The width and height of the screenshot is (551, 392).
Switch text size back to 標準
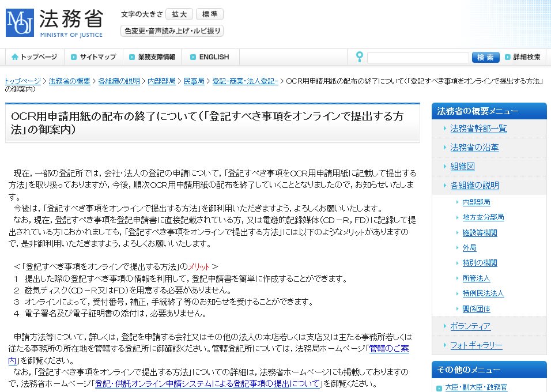(x=209, y=14)
